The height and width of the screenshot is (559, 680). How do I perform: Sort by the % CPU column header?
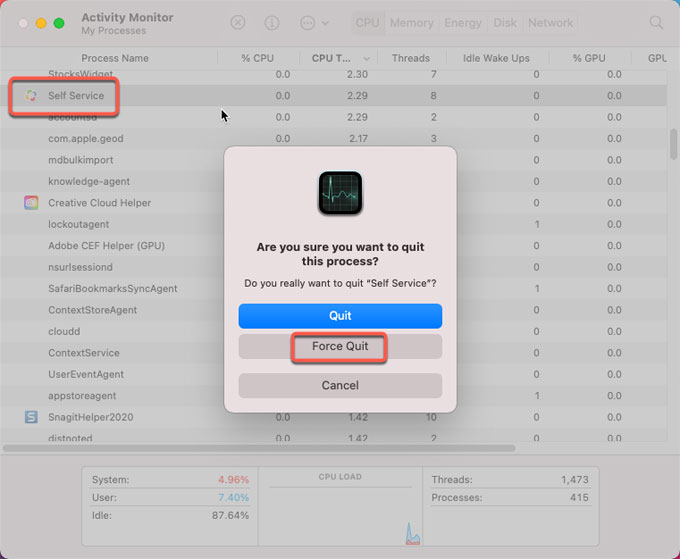(258, 58)
